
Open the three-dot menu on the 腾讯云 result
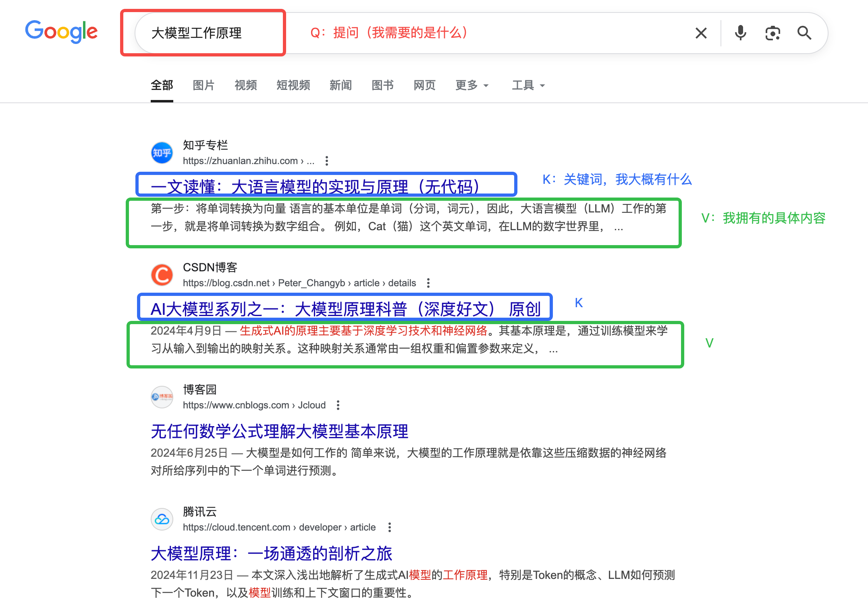(x=389, y=527)
